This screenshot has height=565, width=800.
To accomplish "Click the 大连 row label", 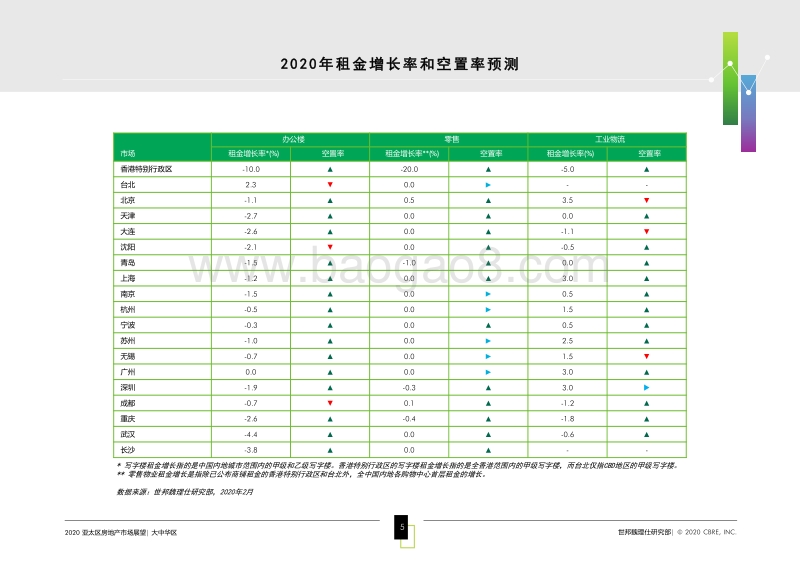I will point(128,232).
